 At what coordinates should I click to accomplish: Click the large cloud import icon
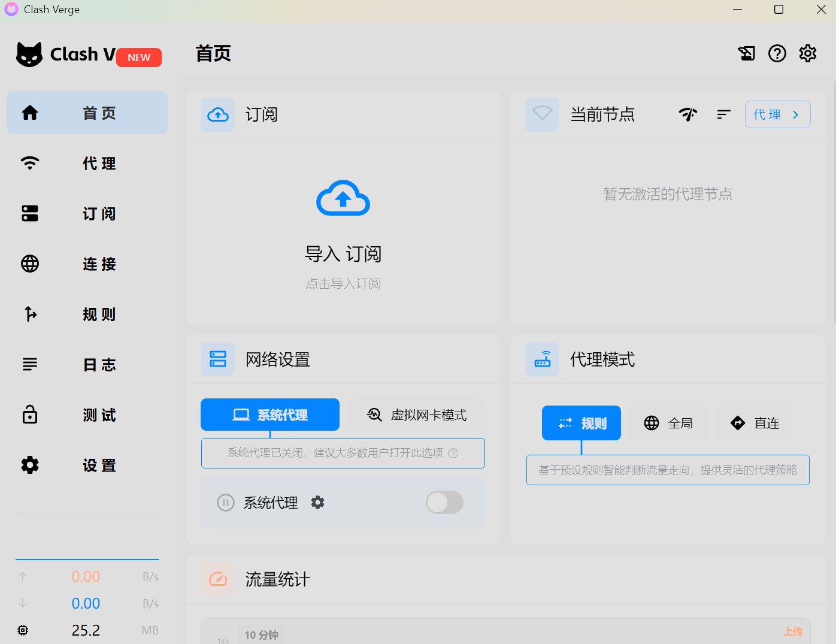(343, 198)
